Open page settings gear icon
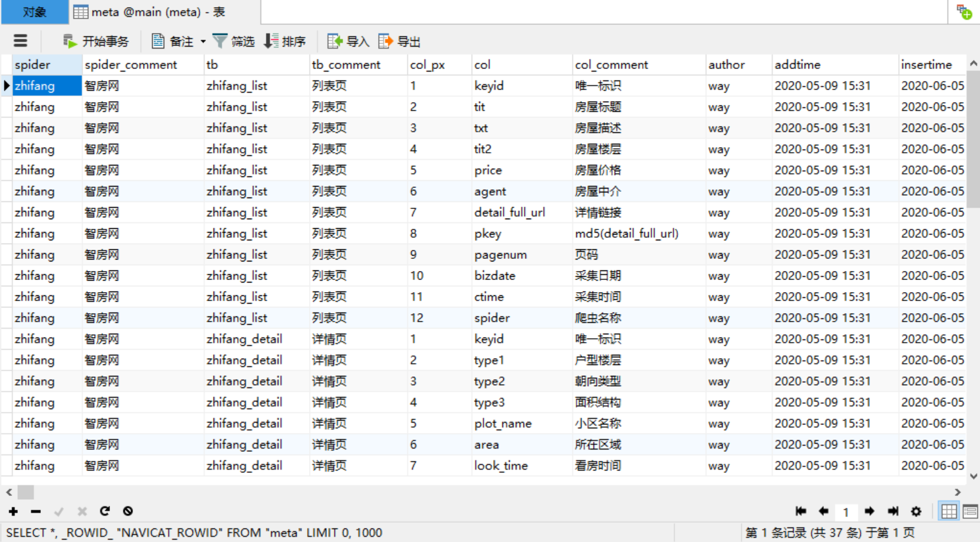980x542 pixels. pyautogui.click(x=916, y=511)
